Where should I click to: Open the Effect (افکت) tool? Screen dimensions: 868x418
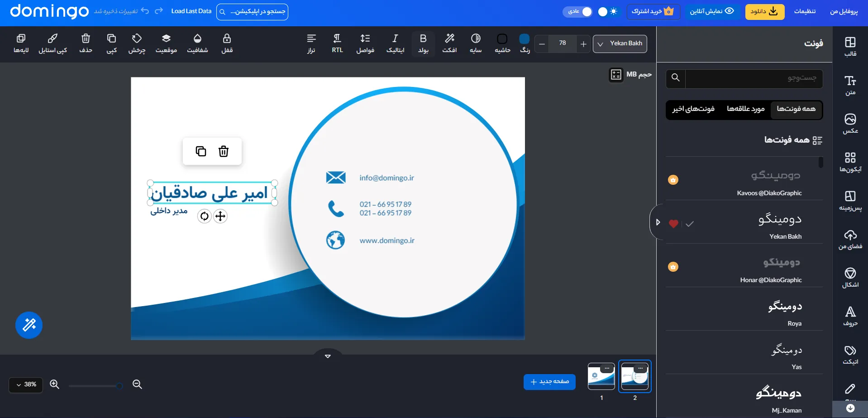(449, 43)
